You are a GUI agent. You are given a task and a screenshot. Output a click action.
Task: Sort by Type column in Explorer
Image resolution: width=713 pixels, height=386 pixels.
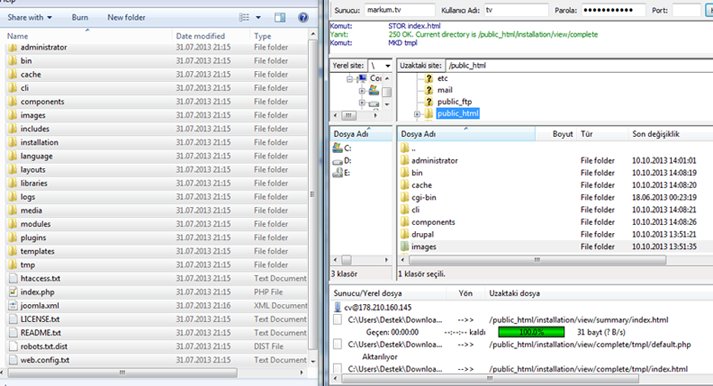coord(279,35)
